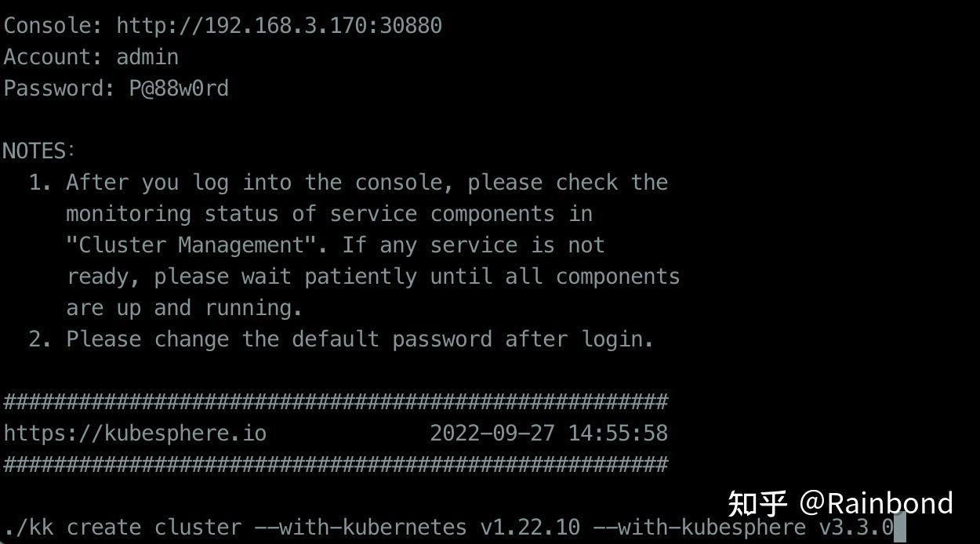Screen dimensions: 980x544
Task: Click the hash separator line above kubesphere.io
Action: [x=336, y=402]
